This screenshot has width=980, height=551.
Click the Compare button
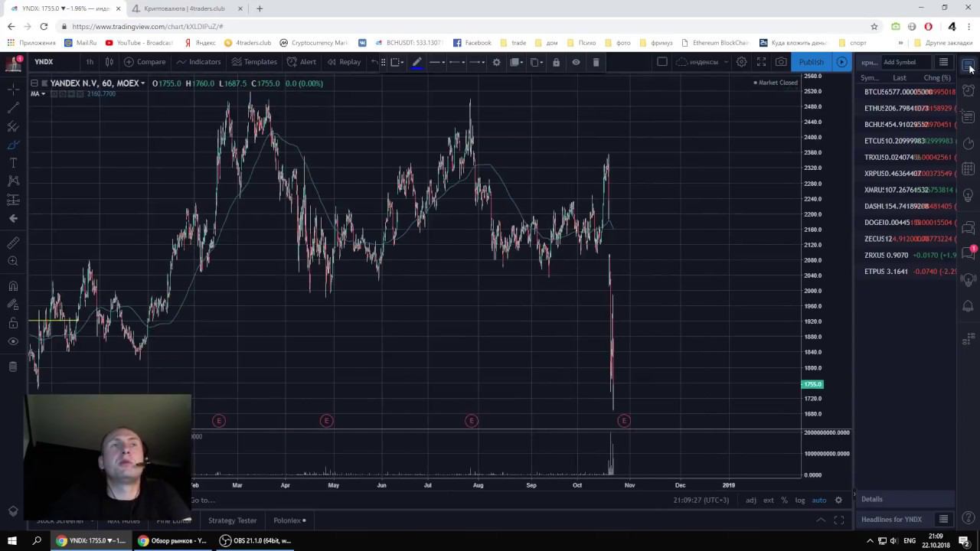(x=145, y=62)
